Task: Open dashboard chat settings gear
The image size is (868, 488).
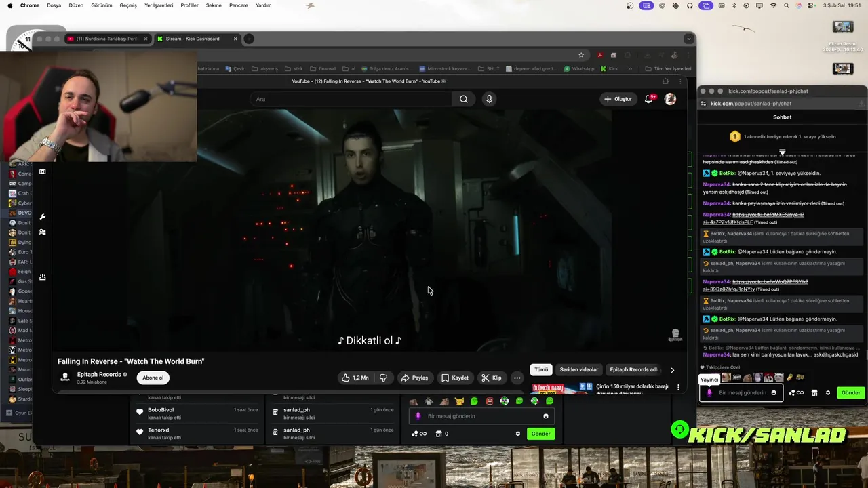Action: (x=517, y=434)
